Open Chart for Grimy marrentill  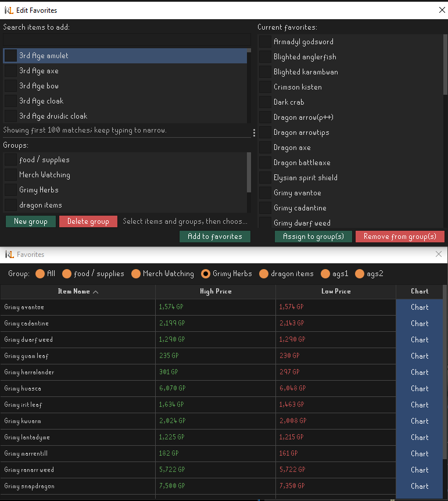click(x=420, y=454)
